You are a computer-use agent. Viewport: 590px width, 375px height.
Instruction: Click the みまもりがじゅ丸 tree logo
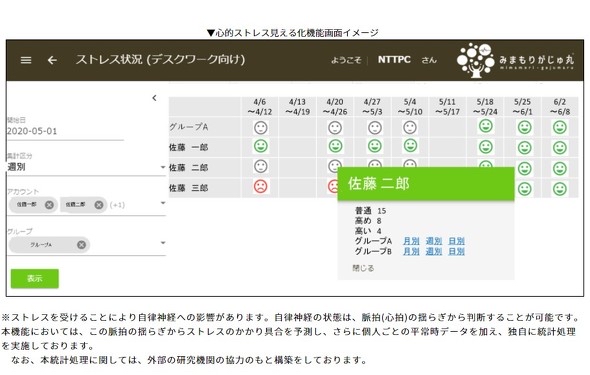(475, 60)
